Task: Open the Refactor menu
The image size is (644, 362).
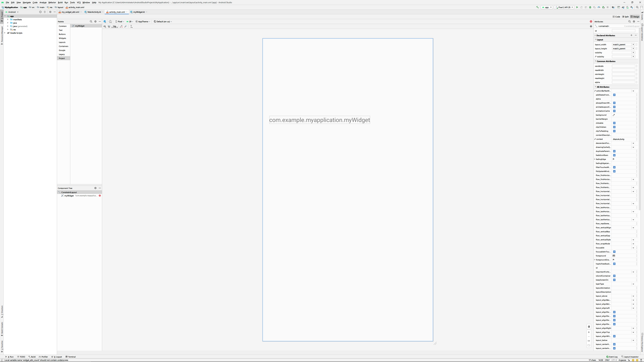Action: coord(52,3)
